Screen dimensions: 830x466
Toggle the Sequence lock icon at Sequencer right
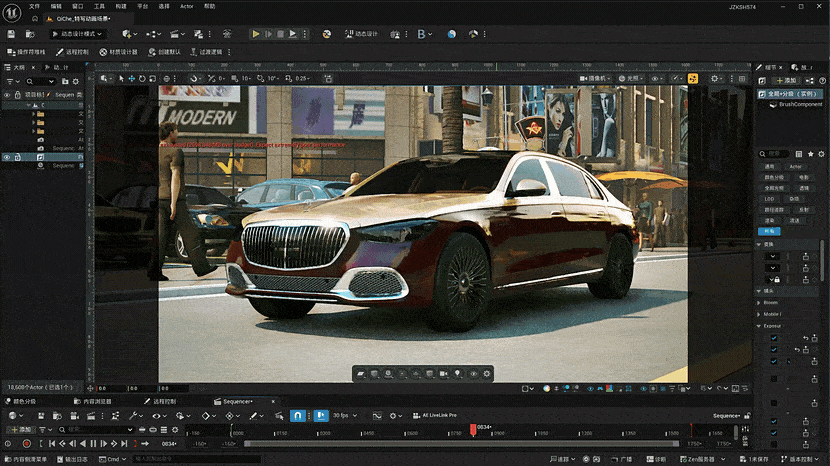point(747,416)
